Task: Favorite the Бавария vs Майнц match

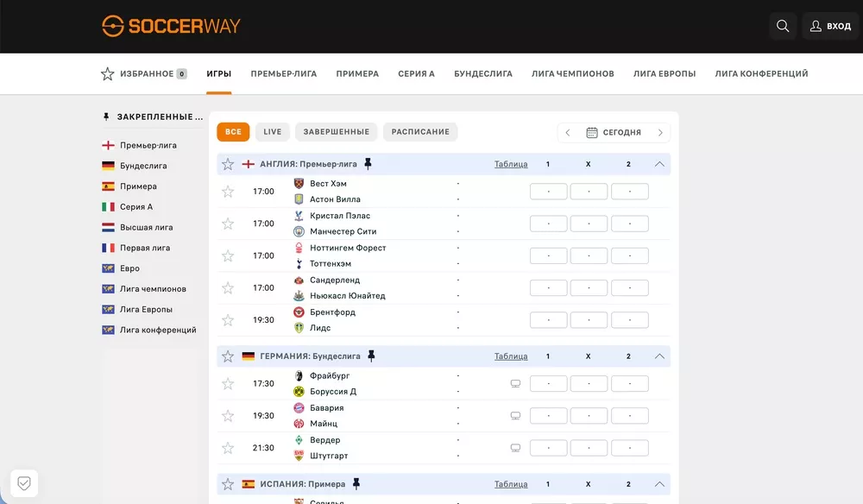Action: click(228, 415)
